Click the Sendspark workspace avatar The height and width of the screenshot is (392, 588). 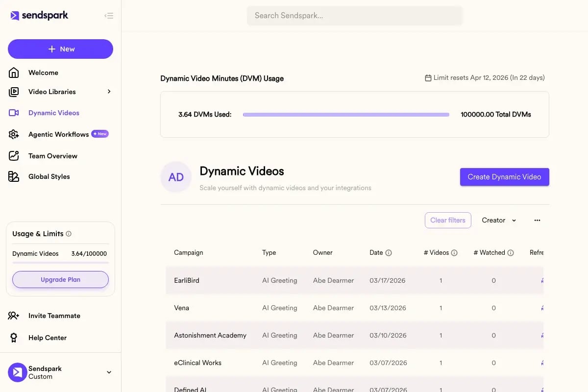[x=18, y=372]
